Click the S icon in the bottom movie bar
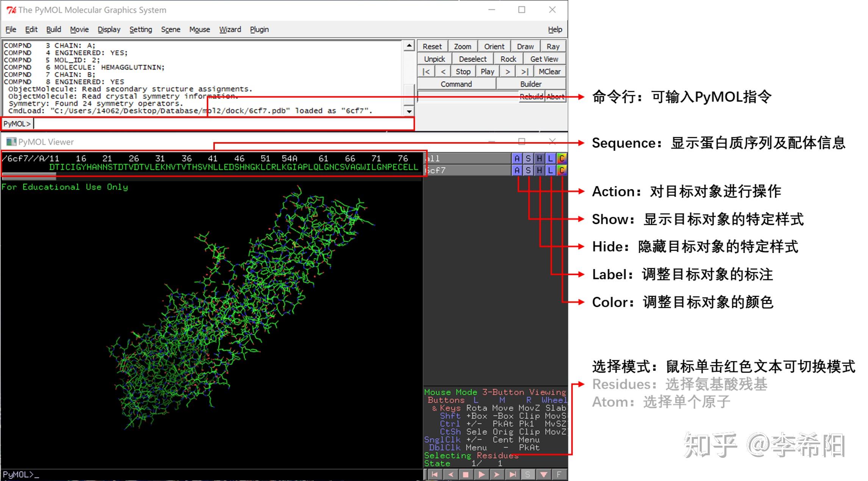 (x=528, y=474)
